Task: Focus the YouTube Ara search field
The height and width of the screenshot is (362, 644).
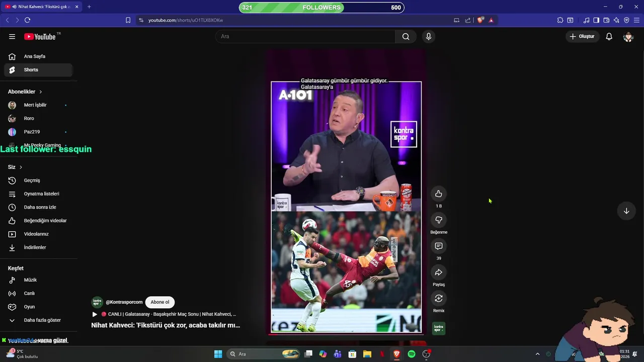Action: pos(305,37)
